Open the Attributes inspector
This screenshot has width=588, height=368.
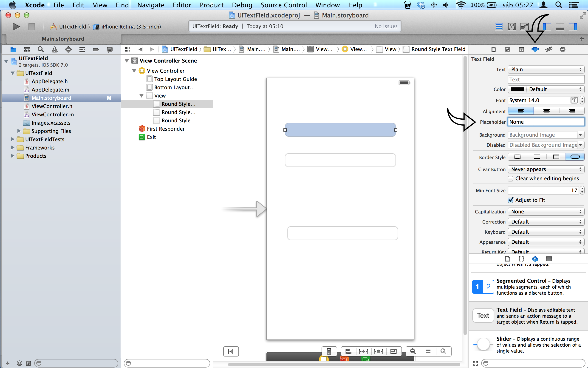coord(535,49)
